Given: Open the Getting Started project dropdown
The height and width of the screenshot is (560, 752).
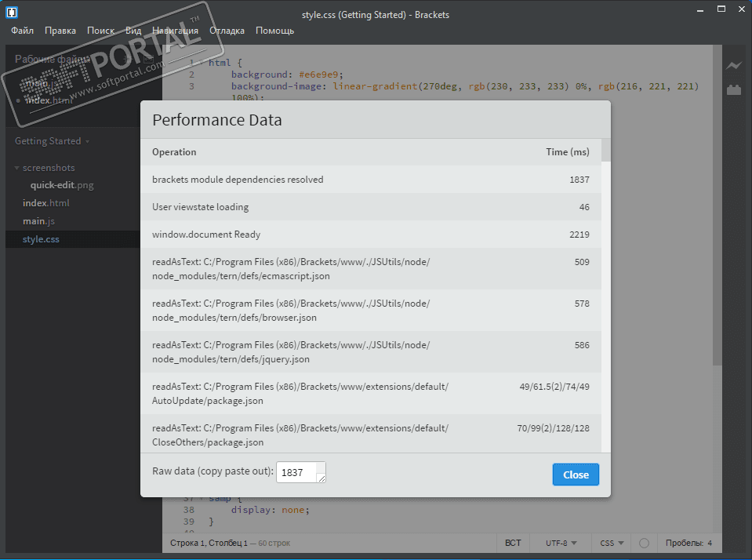Looking at the screenshot, I should click(x=52, y=141).
